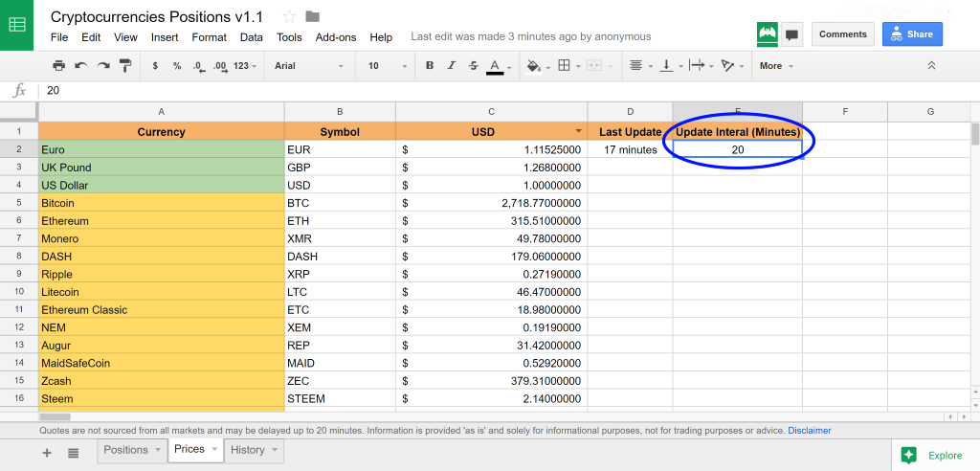This screenshot has width=980, height=471.
Task: Open the borders tool
Action: pyautogui.click(x=564, y=66)
